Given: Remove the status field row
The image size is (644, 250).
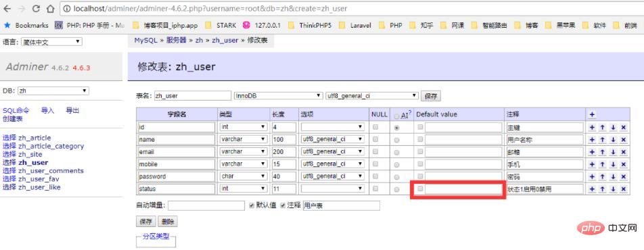Looking at the screenshot, I should pyautogui.click(x=624, y=189).
